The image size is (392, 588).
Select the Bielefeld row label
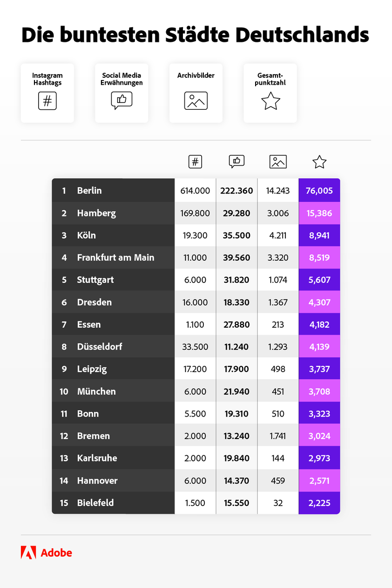pyautogui.click(x=95, y=503)
